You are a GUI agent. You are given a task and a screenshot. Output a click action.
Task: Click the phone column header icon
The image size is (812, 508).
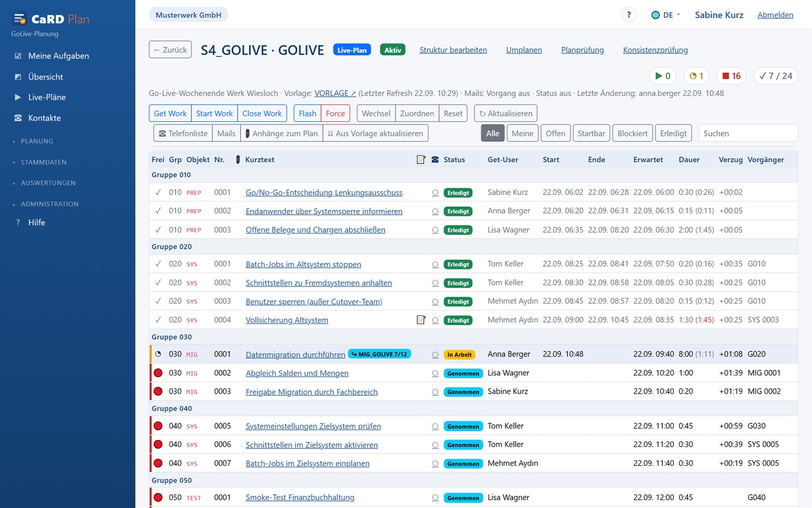[x=435, y=160]
